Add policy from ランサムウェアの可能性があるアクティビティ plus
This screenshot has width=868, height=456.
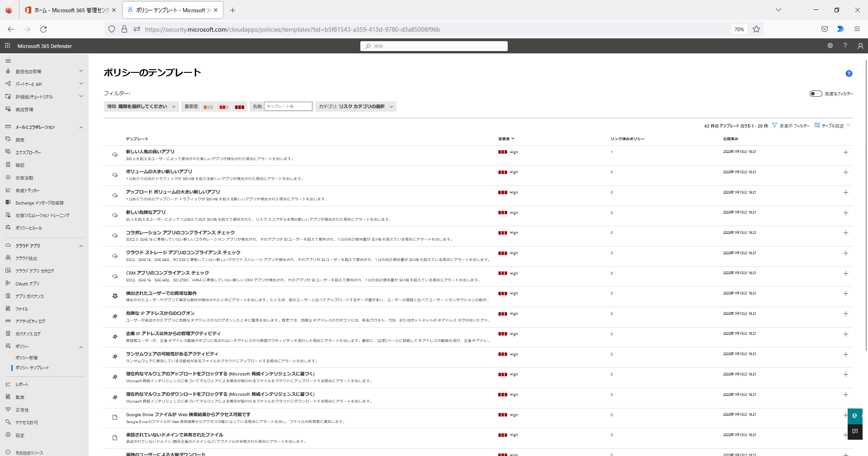pyautogui.click(x=846, y=355)
